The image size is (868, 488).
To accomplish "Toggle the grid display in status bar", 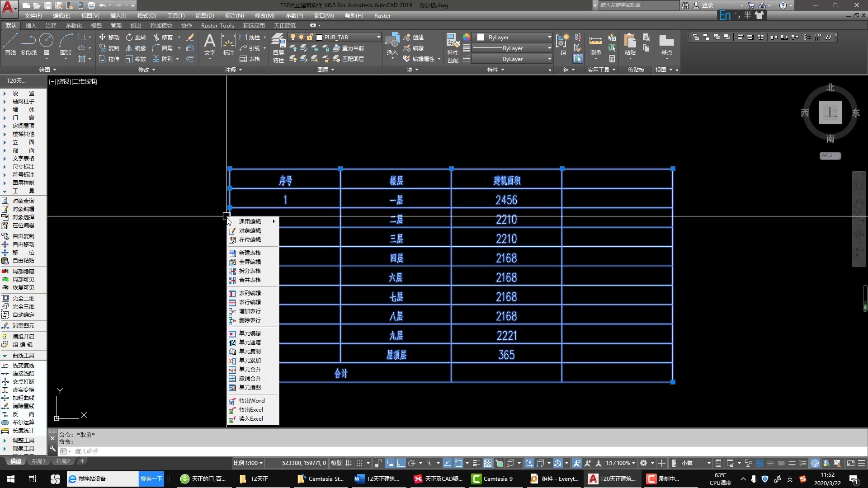I will tap(349, 463).
